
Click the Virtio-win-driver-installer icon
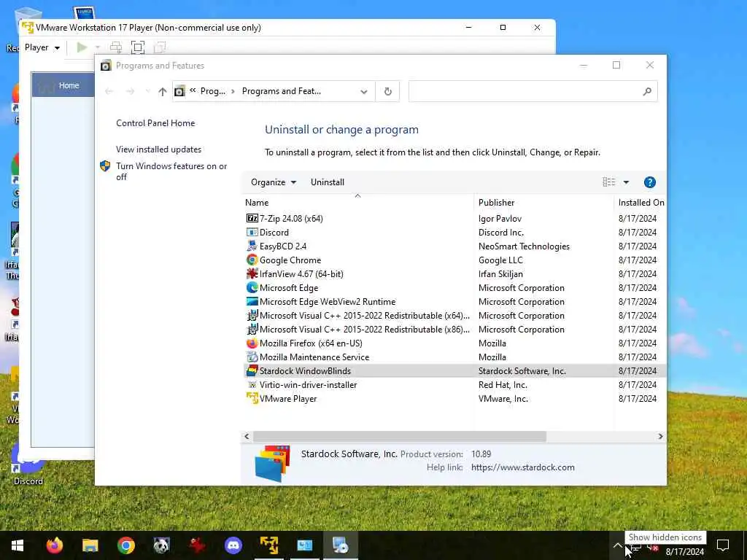(x=252, y=384)
